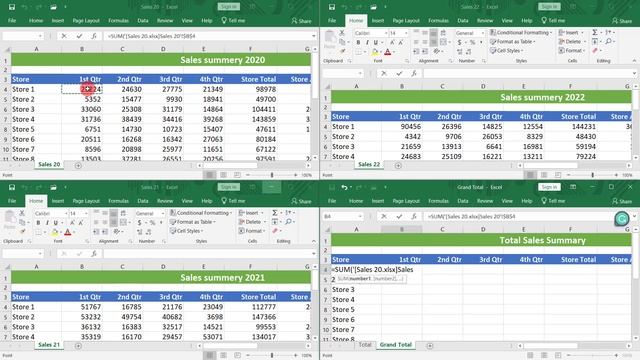Screen dimensions: 640x360
Task: Increase font size in Sales 22 ribbon
Action: pos(392,42)
